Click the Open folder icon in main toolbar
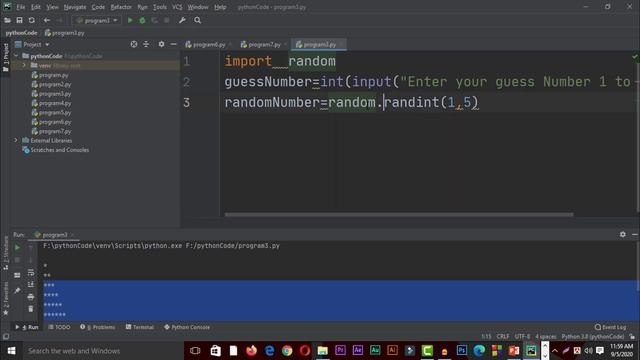 click(7, 20)
